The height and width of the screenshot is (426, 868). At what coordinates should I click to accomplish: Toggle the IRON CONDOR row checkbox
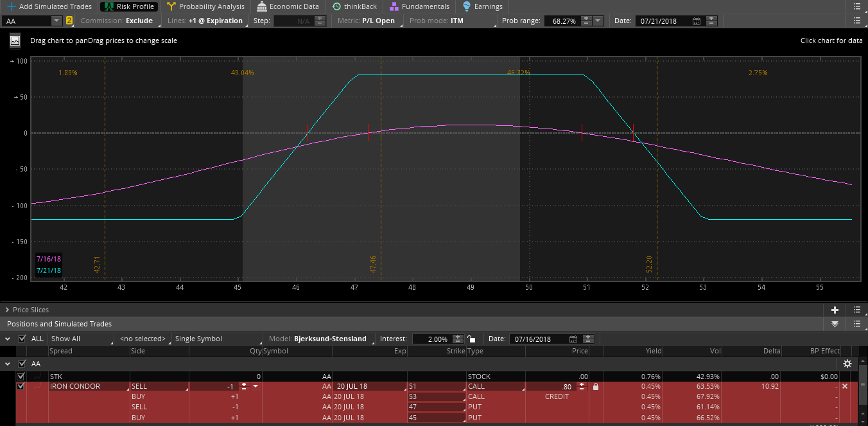click(21, 387)
